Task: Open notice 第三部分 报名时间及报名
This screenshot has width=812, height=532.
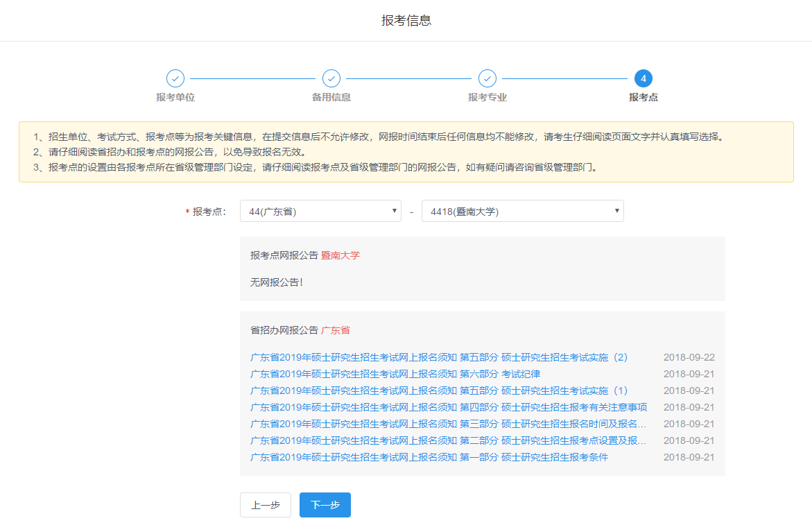Action: (x=448, y=424)
